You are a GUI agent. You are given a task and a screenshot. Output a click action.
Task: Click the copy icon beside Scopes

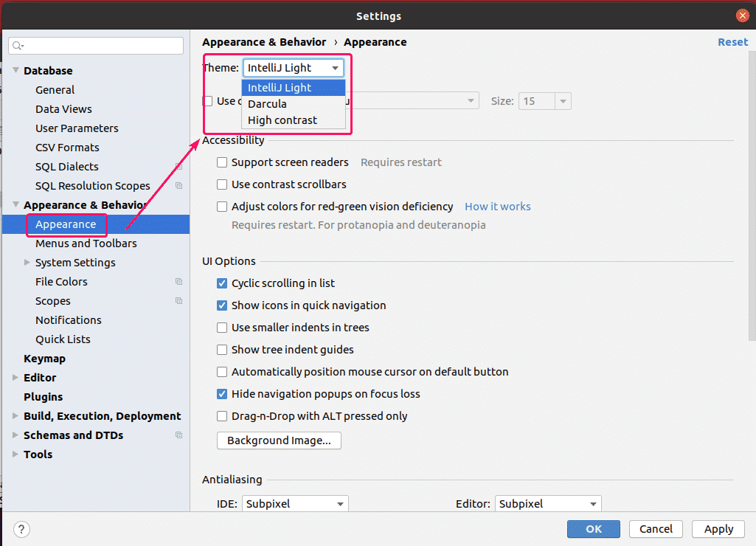179,301
